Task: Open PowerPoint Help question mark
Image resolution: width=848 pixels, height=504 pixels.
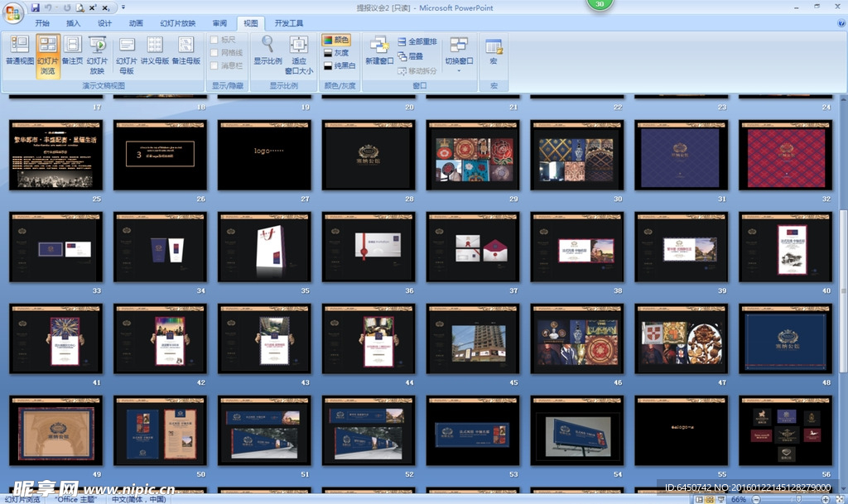Action: 841,23
